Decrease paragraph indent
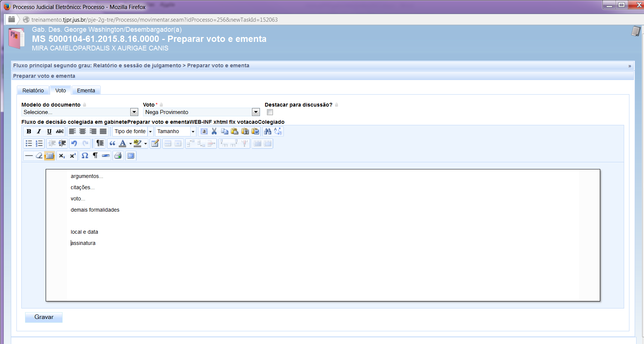 [52, 144]
